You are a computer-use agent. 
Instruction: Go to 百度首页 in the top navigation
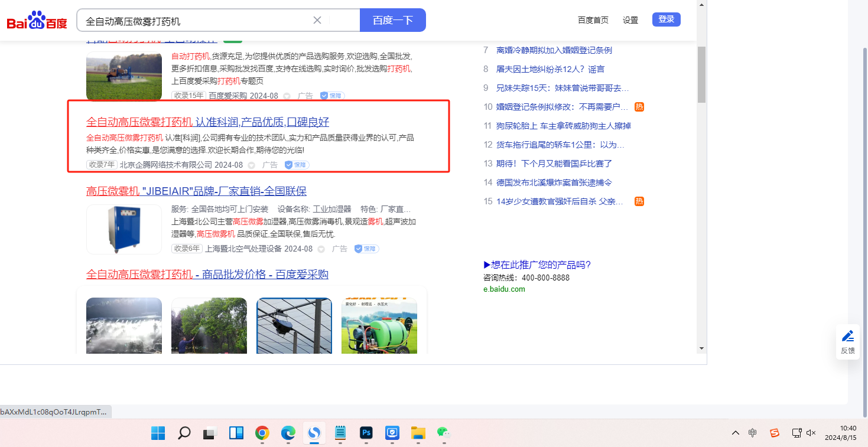pyautogui.click(x=593, y=20)
